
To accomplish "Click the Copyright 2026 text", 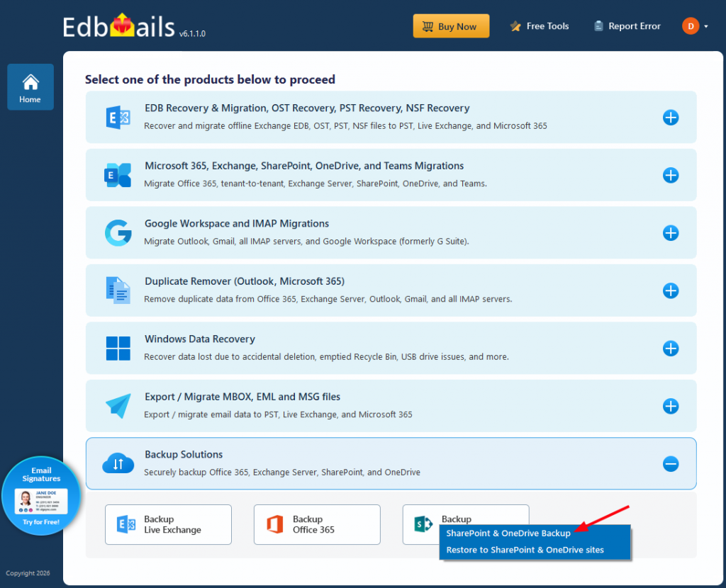I will click(x=28, y=573).
